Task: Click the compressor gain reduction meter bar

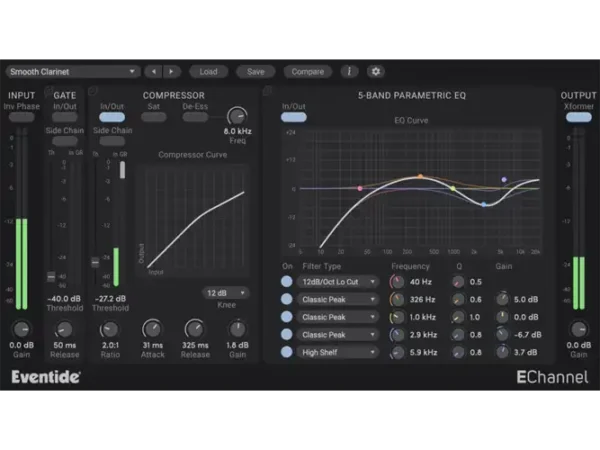Action: click(x=122, y=170)
